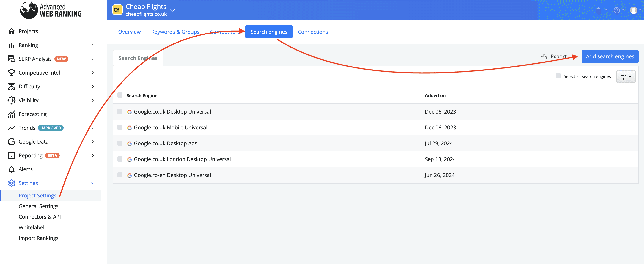
Task: Select the Search Engines panel tab
Action: [x=138, y=58]
